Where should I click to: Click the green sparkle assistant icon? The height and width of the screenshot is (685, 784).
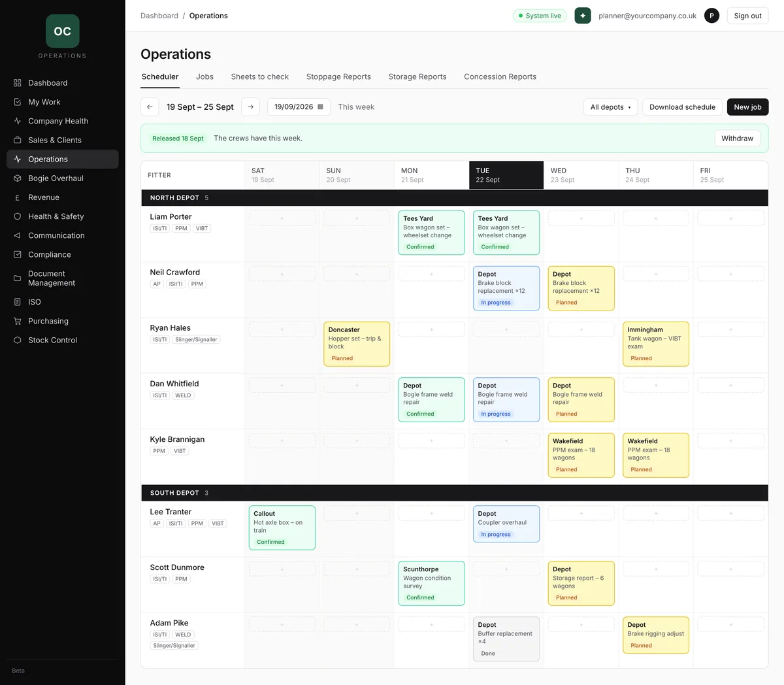(x=583, y=16)
